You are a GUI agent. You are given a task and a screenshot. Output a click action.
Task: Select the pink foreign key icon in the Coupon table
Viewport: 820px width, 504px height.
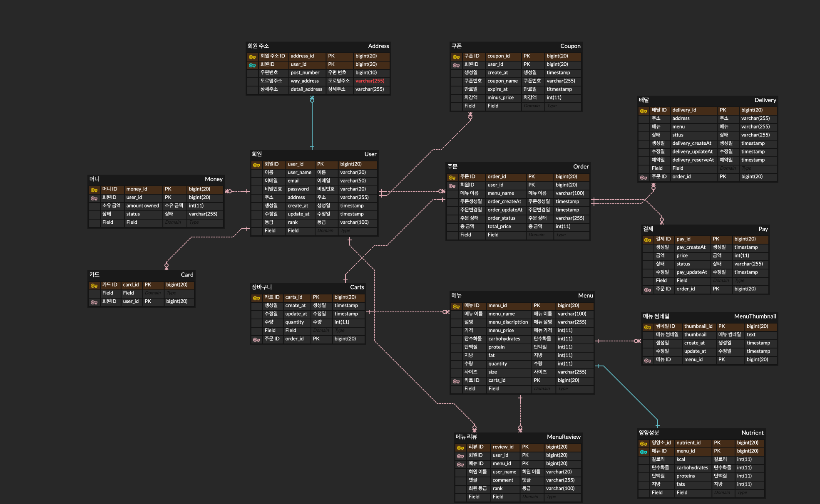pos(456,65)
